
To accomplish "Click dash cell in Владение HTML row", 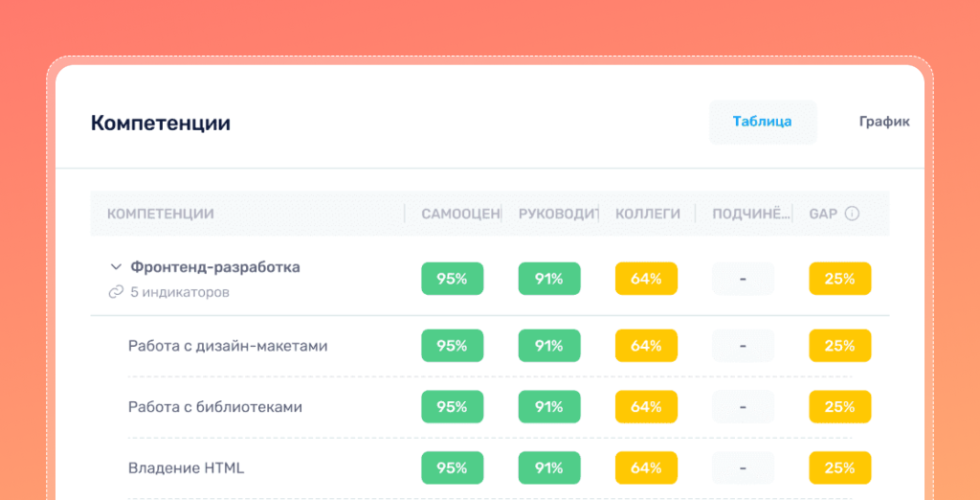I will [743, 468].
